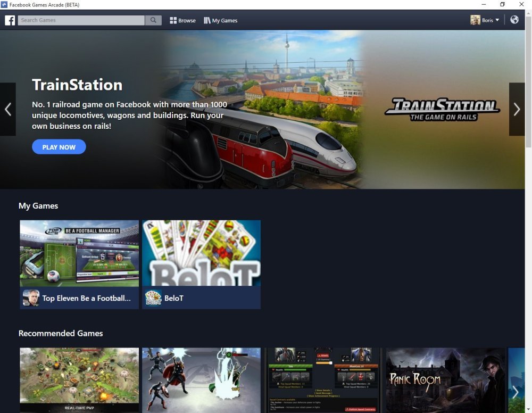
Task: Open the Avengers recommended game thumbnail
Action: click(x=202, y=380)
